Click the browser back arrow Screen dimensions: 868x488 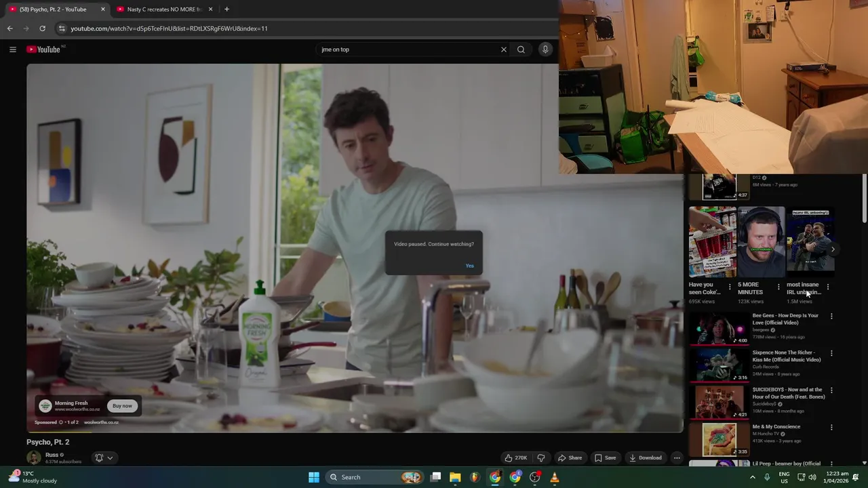pyautogui.click(x=9, y=28)
